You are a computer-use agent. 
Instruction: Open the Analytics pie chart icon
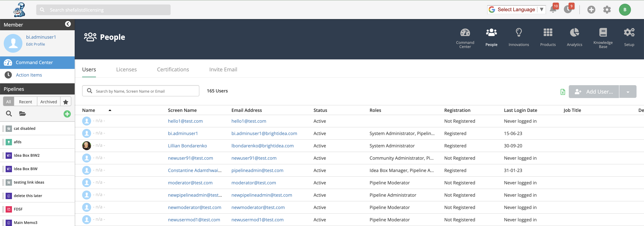[x=574, y=32]
